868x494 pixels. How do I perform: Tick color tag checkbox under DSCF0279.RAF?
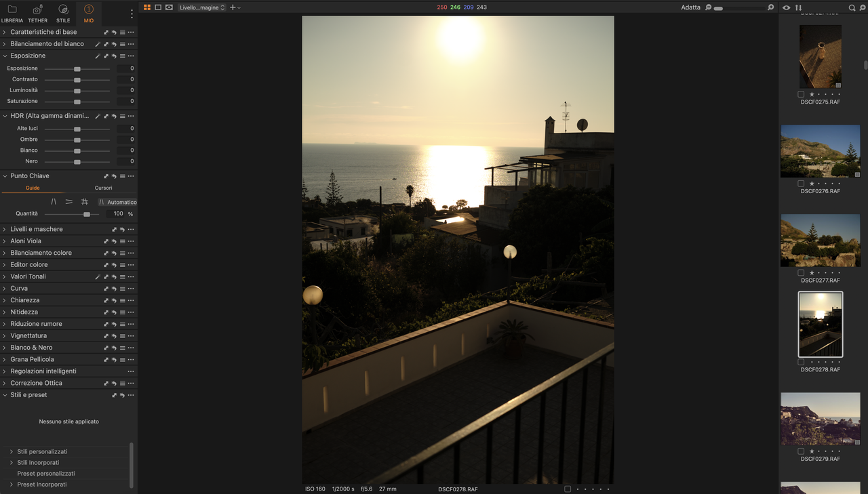coord(801,451)
